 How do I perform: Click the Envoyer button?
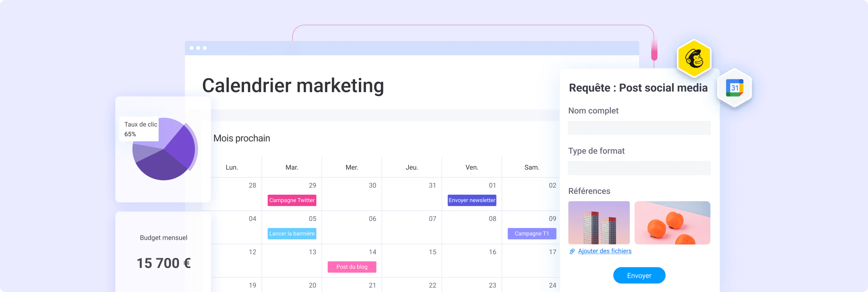pyautogui.click(x=639, y=275)
